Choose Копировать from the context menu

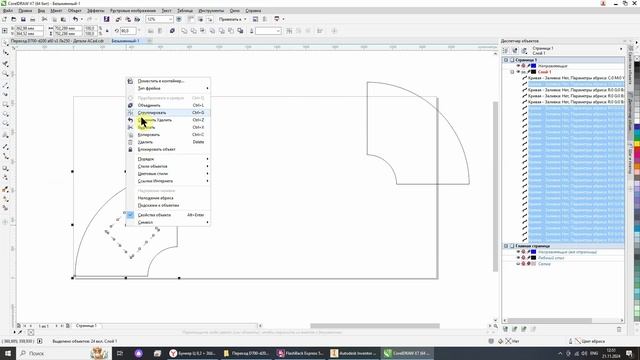168,135
